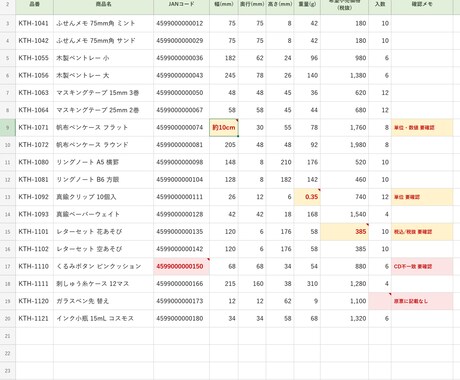Select row header 9
The width and height of the screenshot is (460, 380).
[x=8, y=127]
